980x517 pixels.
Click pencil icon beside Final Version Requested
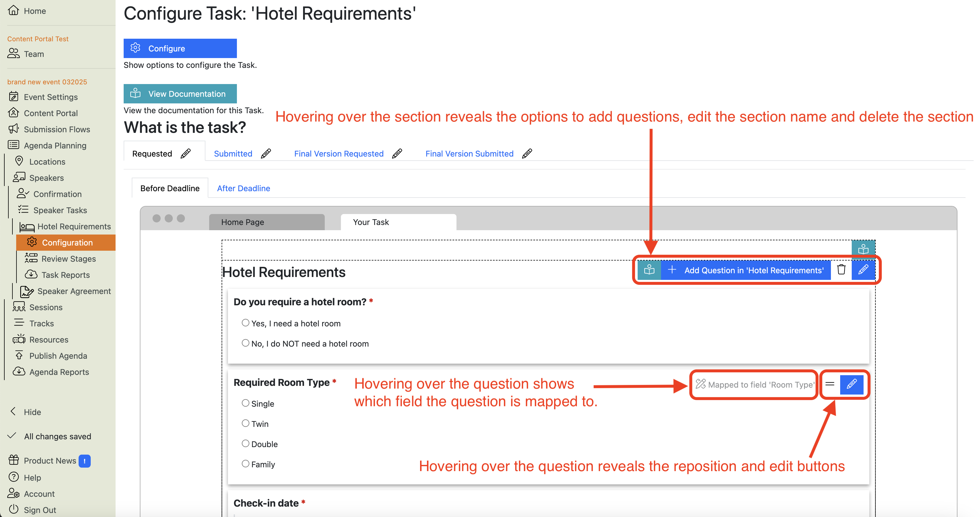pos(397,154)
